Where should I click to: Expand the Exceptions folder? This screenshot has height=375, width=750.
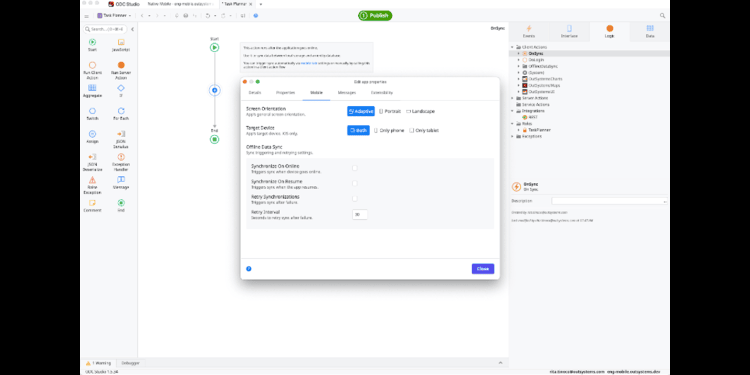point(512,136)
